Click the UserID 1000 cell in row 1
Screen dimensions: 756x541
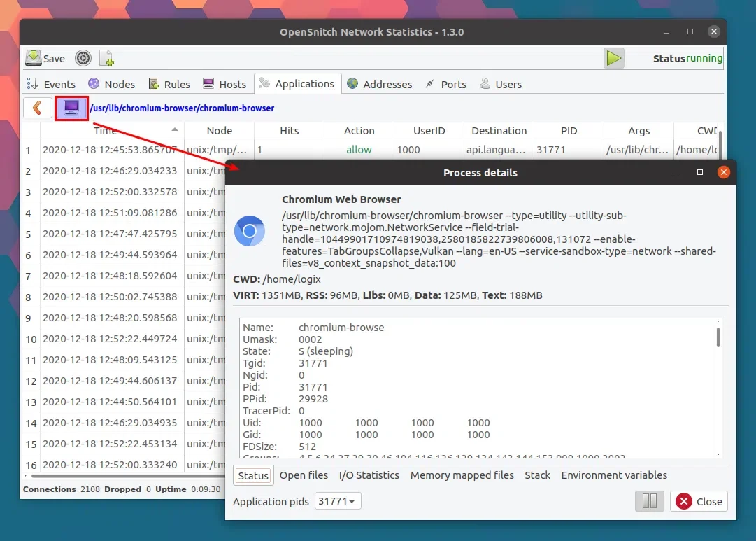[429, 150]
